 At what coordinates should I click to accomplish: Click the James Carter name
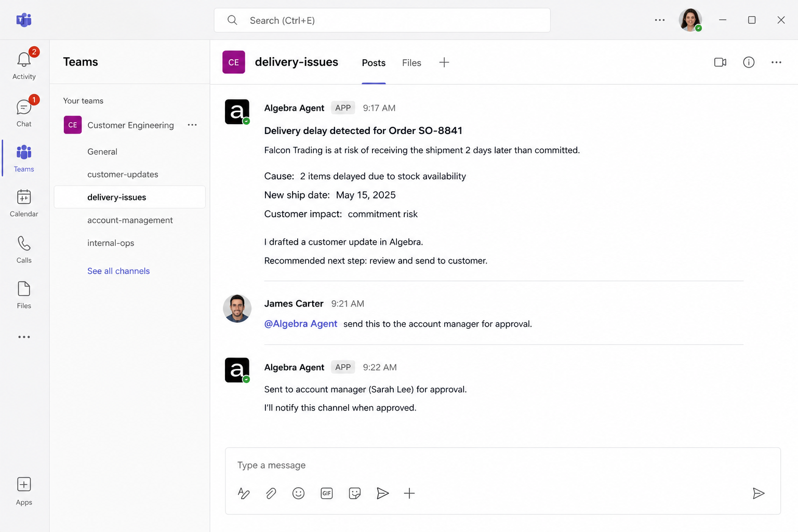[294, 304]
